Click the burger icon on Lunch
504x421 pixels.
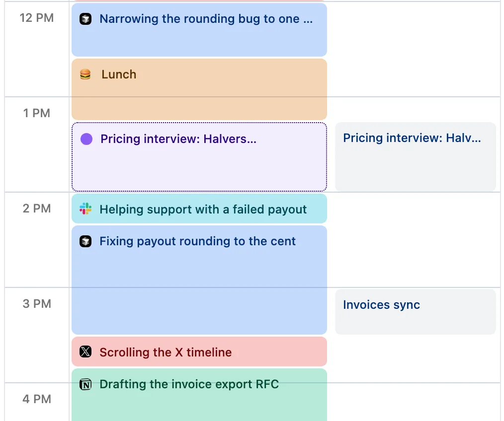[x=85, y=74]
